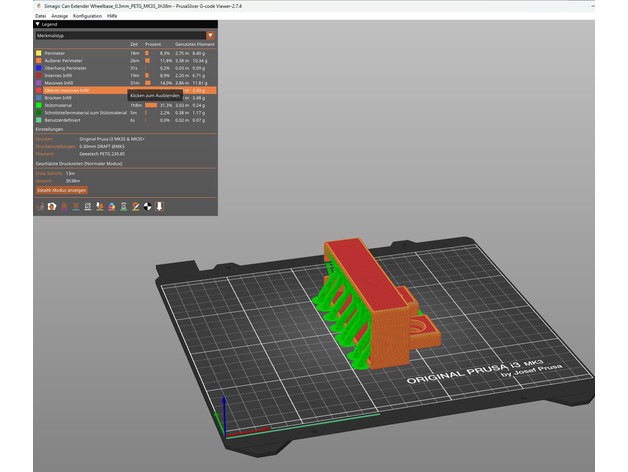
Task: Toggle tool marker white arrow icon
Action: [x=160, y=207]
